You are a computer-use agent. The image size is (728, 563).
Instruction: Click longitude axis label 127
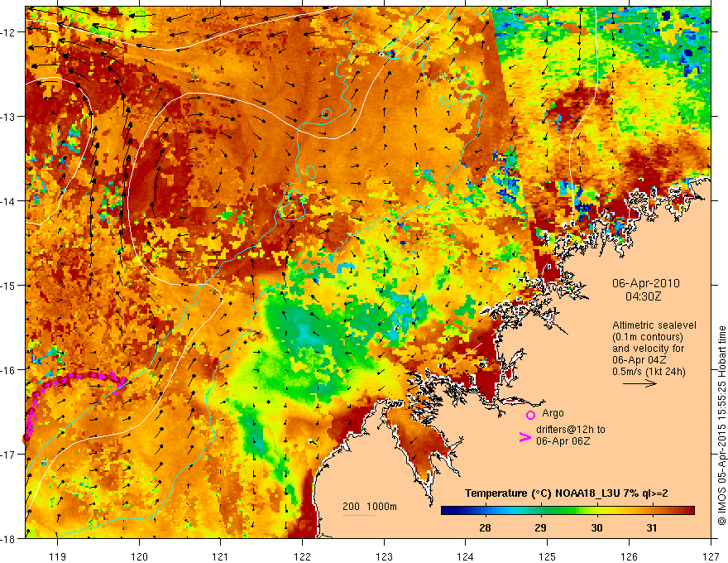711,556
